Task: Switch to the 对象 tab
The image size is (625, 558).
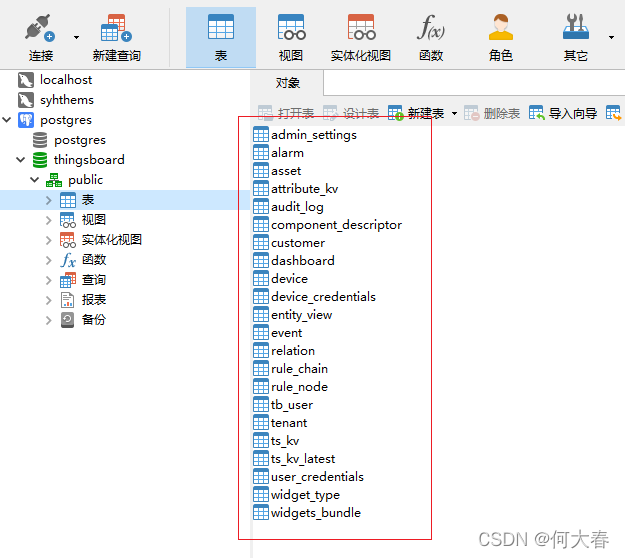Action: (287, 83)
